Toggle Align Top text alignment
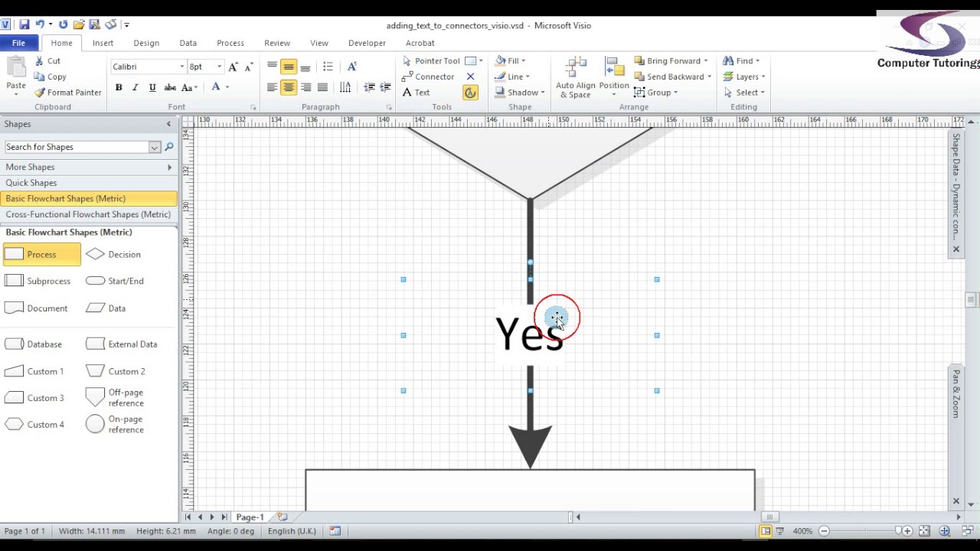 pos(272,67)
